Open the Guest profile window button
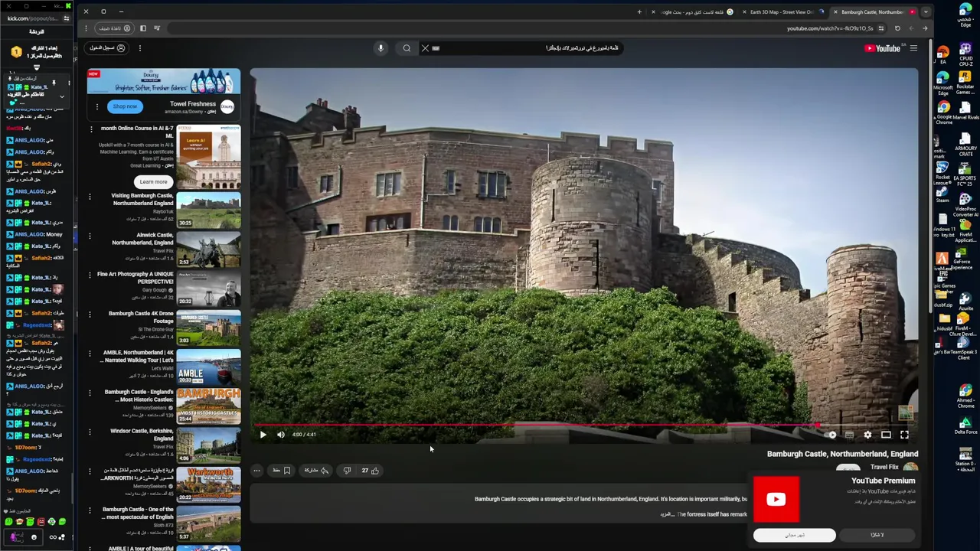980x551 pixels. point(115,28)
